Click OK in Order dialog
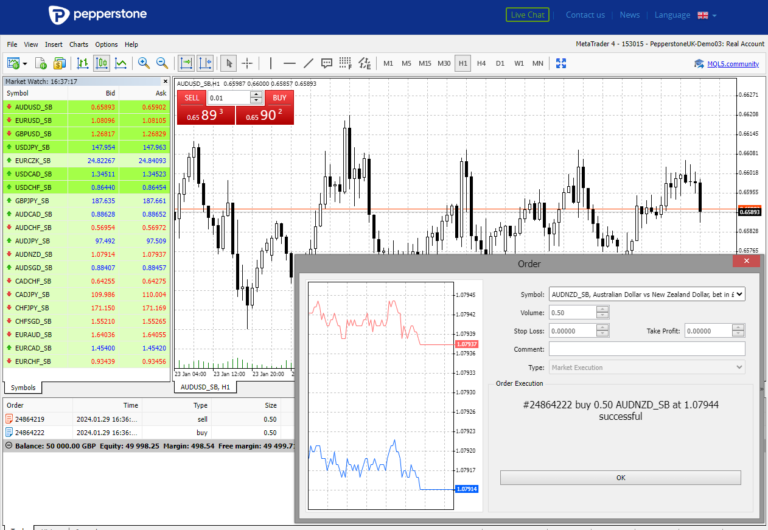This screenshot has height=530, width=768. (x=620, y=478)
